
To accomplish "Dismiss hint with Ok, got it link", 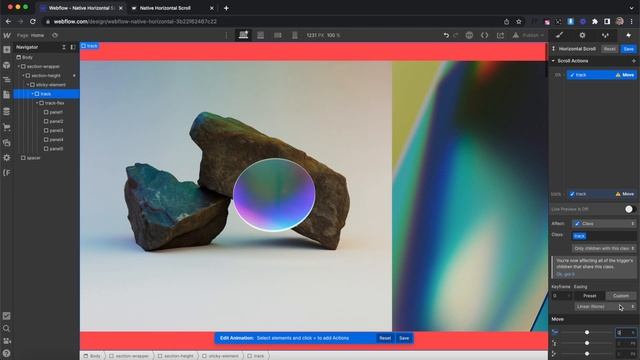I will coord(565,274).
